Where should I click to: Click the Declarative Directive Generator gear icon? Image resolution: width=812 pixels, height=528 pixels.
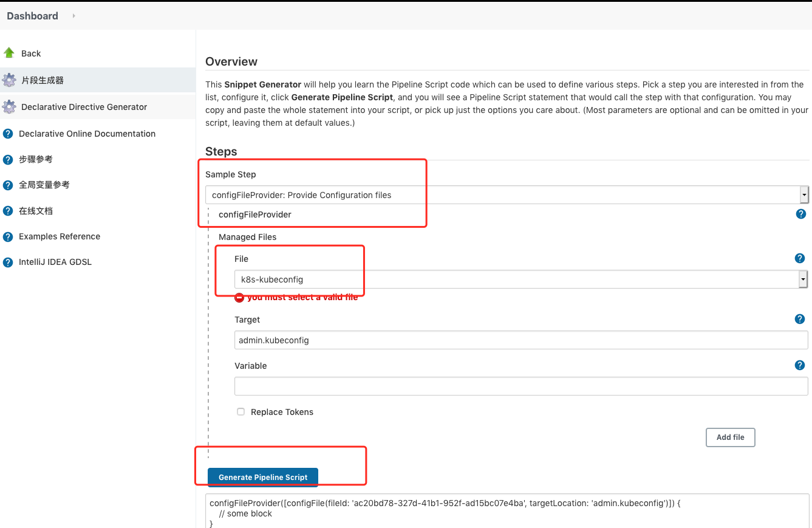(9, 107)
